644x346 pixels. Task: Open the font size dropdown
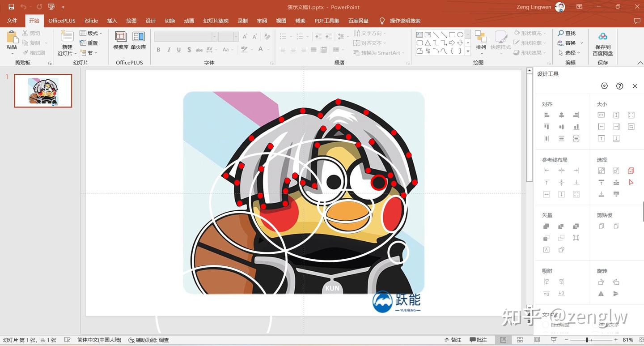[236, 37]
